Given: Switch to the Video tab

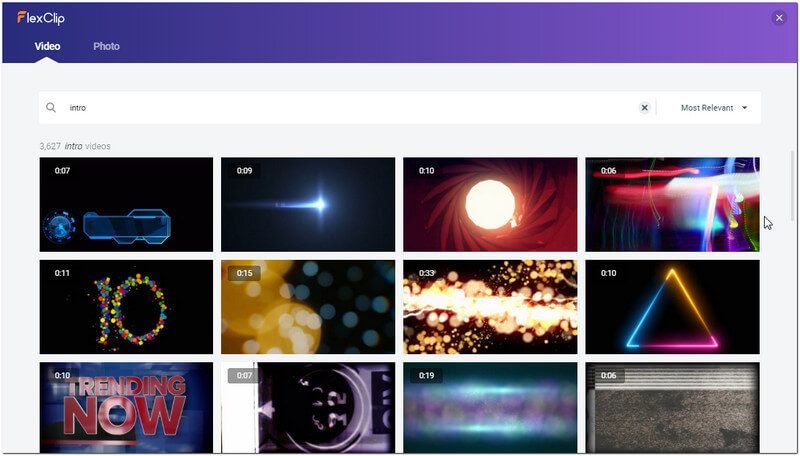Looking at the screenshot, I should click(47, 46).
